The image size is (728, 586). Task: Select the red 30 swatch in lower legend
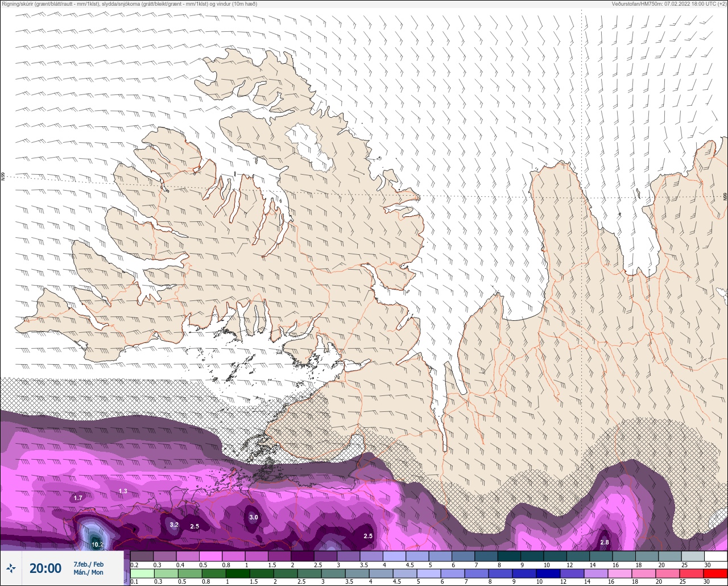(x=715, y=573)
